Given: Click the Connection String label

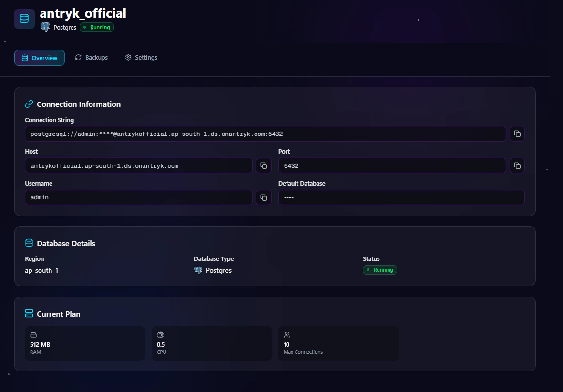Looking at the screenshot, I should pos(50,120).
